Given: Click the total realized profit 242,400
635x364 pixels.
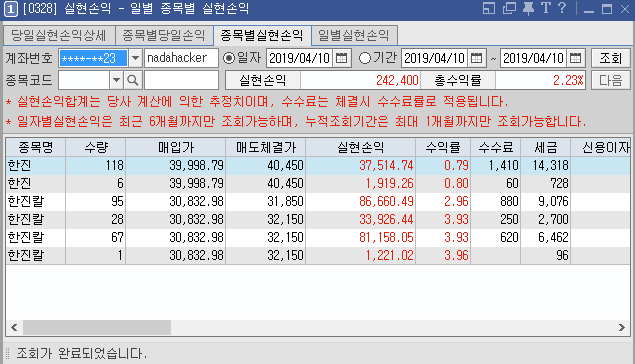Looking at the screenshot, I should (397, 80).
